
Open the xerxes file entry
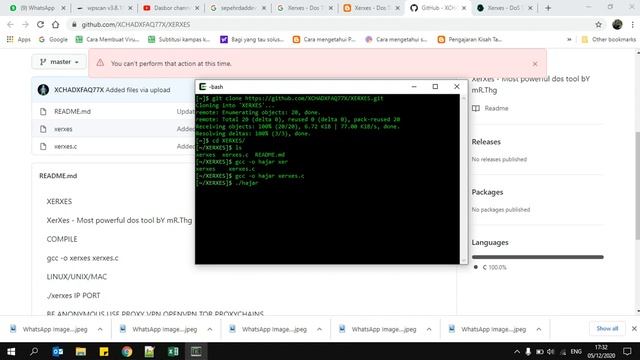63,129
